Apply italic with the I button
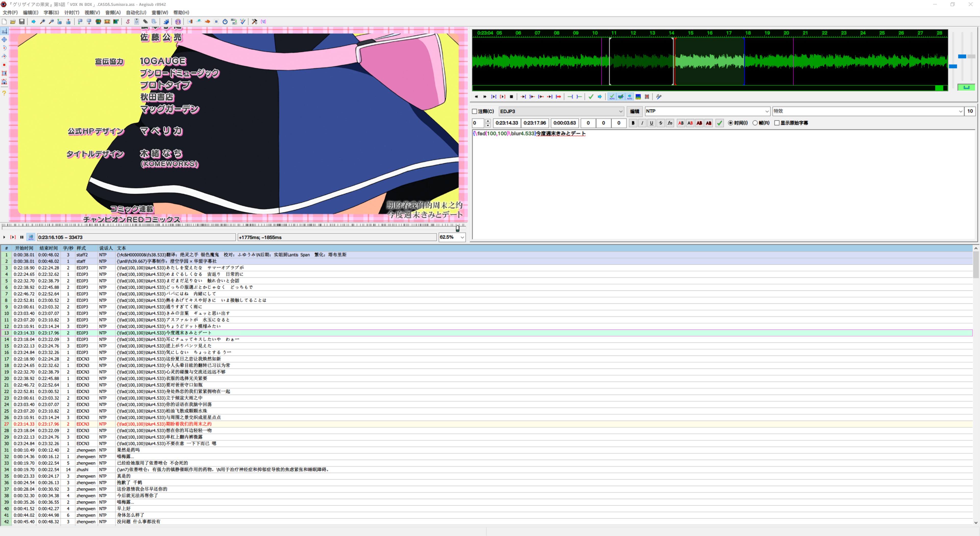Viewport: 980px width, 536px height. pos(642,123)
